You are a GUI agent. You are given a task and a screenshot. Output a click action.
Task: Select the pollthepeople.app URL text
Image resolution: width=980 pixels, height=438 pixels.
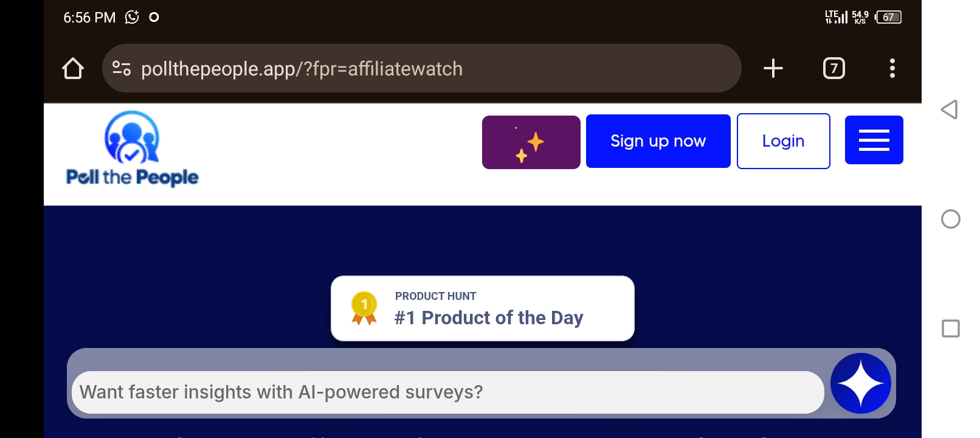[x=302, y=69]
